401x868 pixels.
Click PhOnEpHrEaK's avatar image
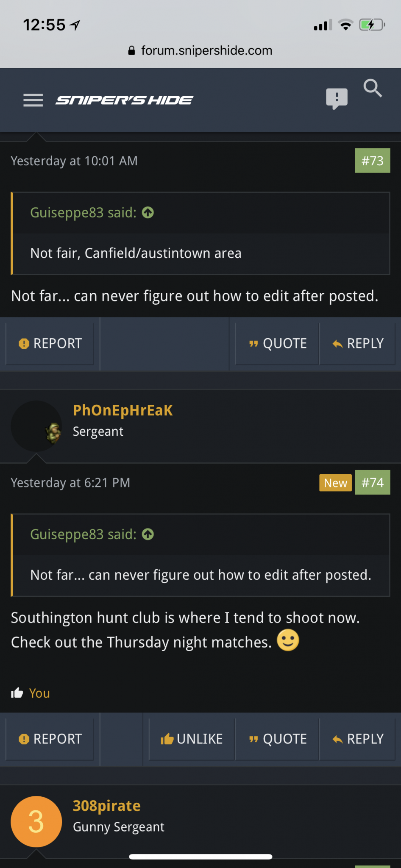pyautogui.click(x=36, y=426)
